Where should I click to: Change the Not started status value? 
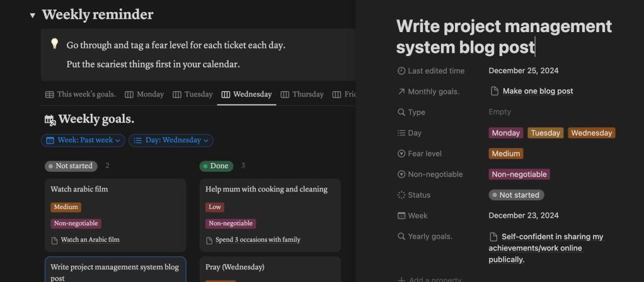[x=516, y=195]
